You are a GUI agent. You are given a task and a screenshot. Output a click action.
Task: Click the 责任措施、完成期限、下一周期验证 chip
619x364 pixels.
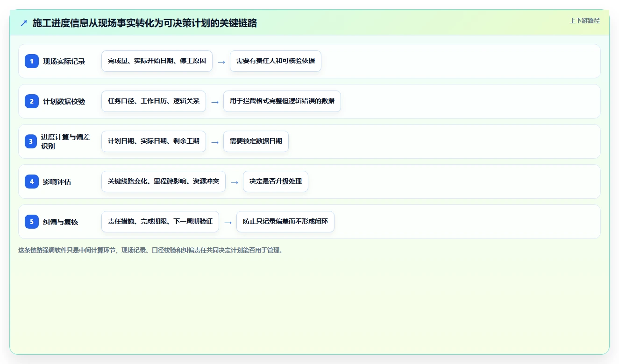click(x=160, y=222)
